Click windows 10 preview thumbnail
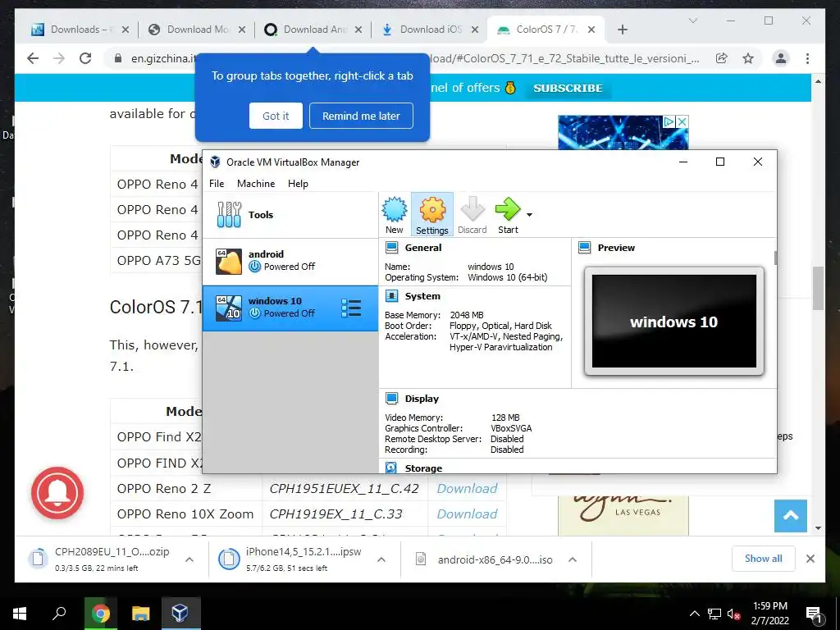The image size is (840, 630). pos(674,322)
